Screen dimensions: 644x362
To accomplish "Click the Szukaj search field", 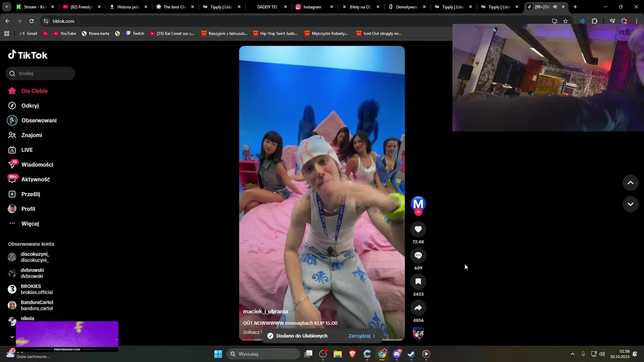I will click(40, 73).
